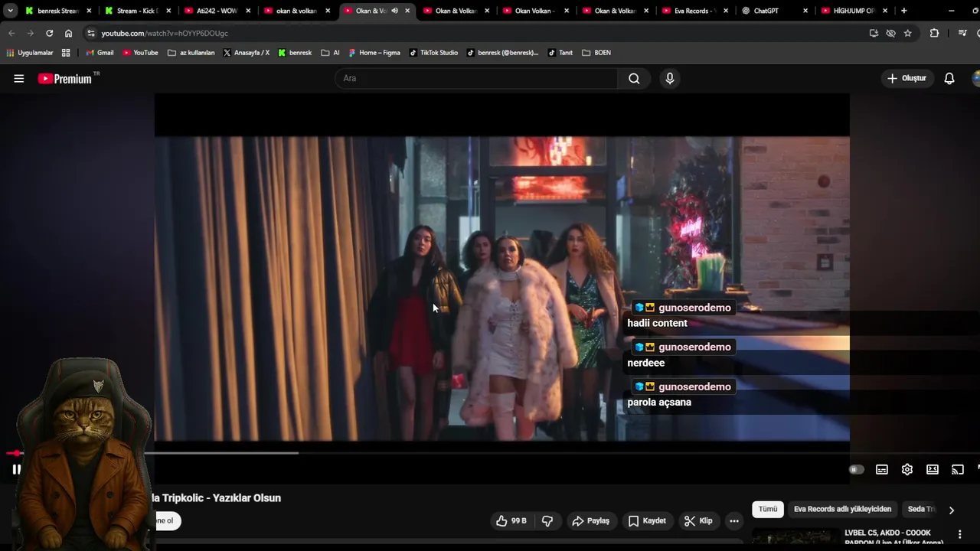Screen dimensions: 980x551
Task: Mute the tab using its speaker icon
Action: 394,11
